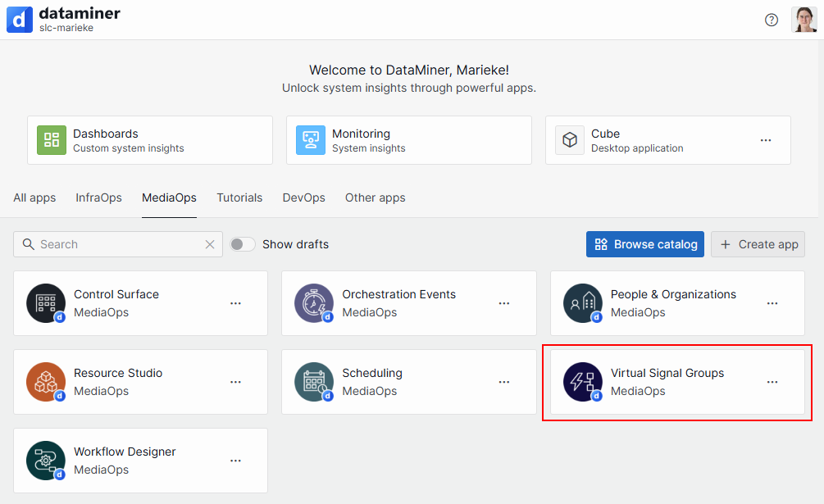Open the user profile picture

(x=804, y=19)
